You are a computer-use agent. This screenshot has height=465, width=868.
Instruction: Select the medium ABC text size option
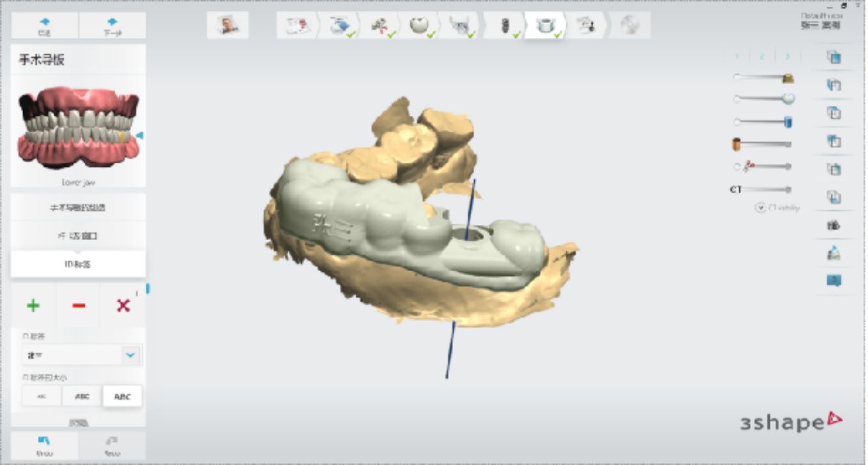pos(81,397)
